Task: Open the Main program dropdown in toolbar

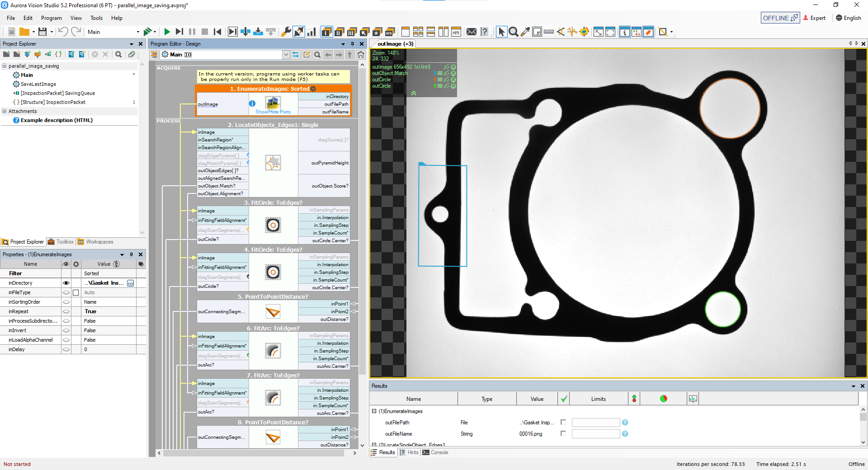Action: click(138, 32)
